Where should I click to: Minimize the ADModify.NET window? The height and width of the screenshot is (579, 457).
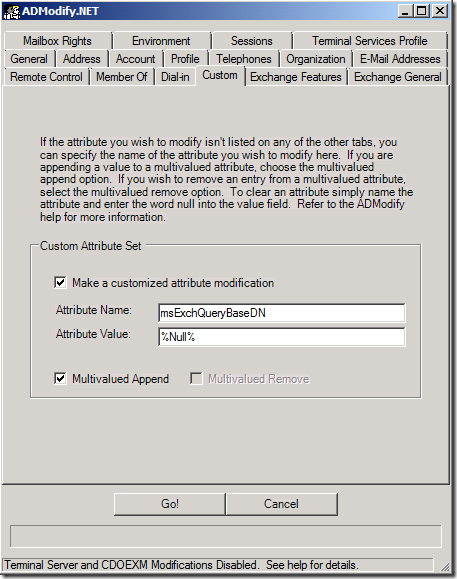click(405, 11)
